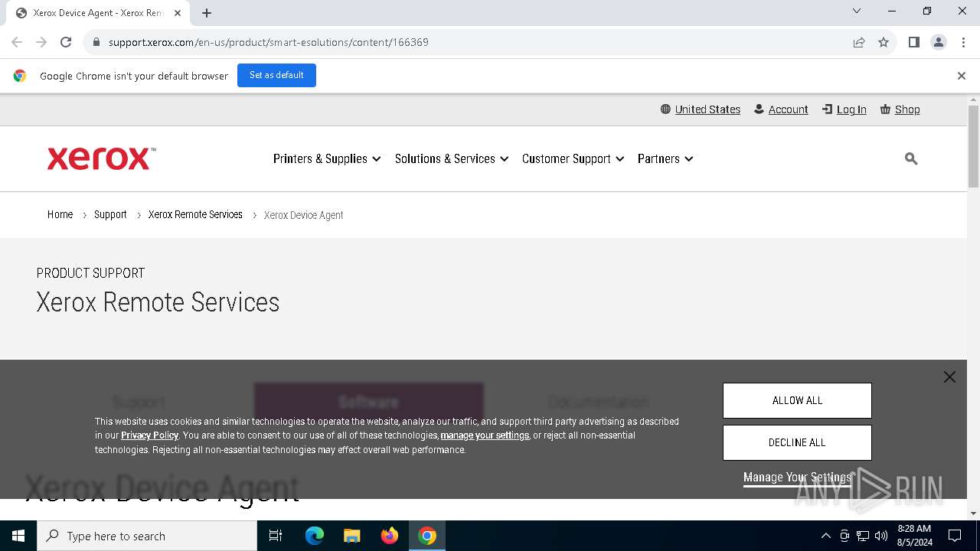This screenshot has width=980, height=551.
Task: Open File Explorer from taskbar
Action: pyautogui.click(x=352, y=536)
